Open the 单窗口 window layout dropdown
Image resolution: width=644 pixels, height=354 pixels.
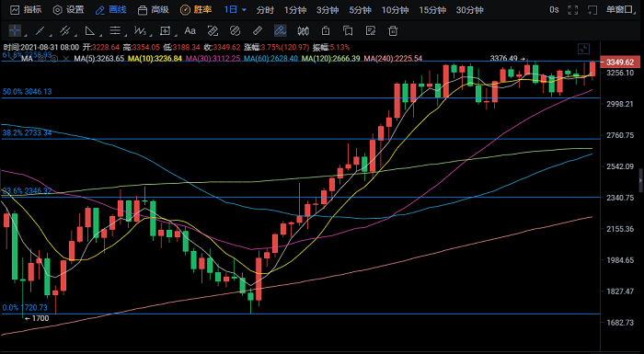[x=621, y=9]
